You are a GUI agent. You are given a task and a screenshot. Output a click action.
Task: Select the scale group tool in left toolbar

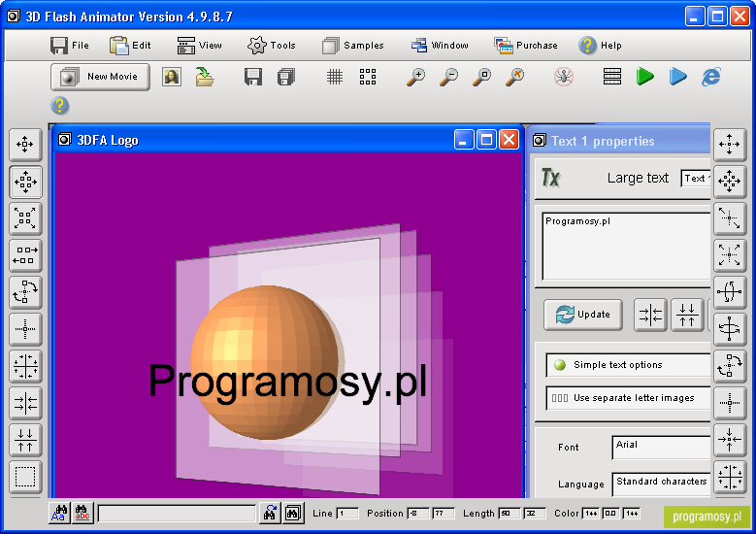pyautogui.click(x=25, y=218)
